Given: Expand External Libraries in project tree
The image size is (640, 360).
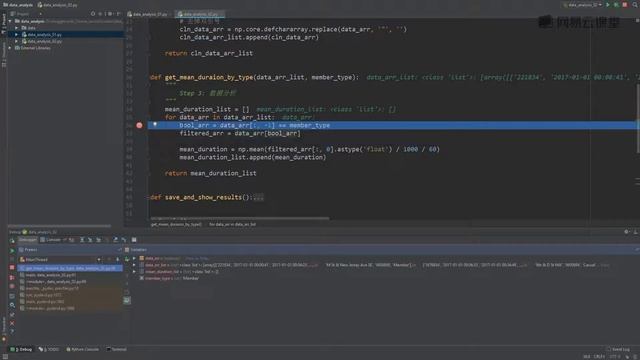Looking at the screenshot, I should pos(10,48).
